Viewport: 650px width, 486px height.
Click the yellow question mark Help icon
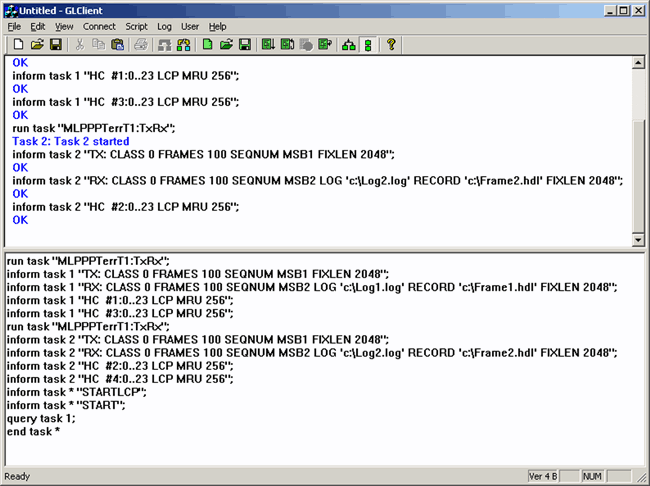[391, 44]
